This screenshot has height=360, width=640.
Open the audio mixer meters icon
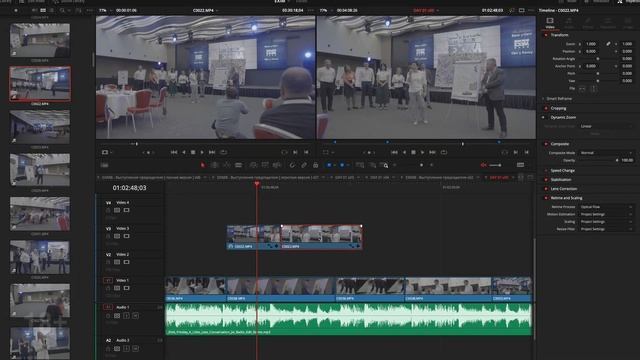click(520, 165)
